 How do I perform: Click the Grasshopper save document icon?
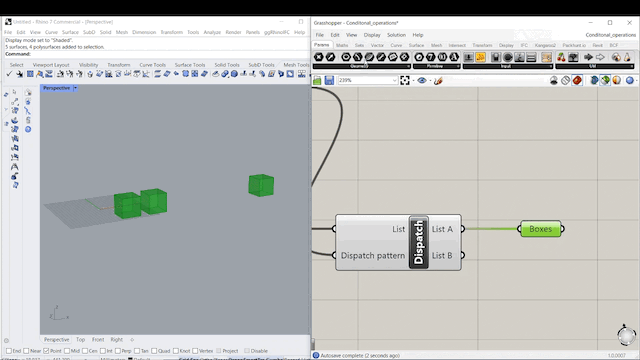point(329,80)
